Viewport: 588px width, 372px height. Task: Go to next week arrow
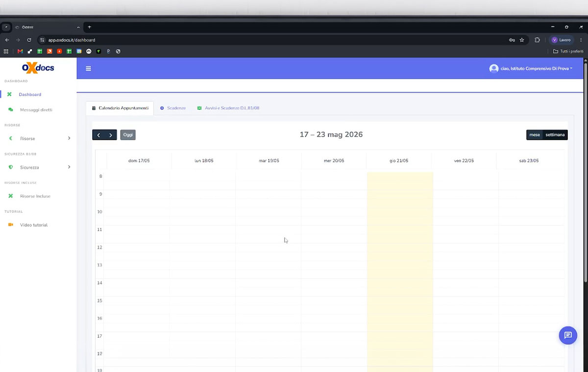[x=111, y=135]
